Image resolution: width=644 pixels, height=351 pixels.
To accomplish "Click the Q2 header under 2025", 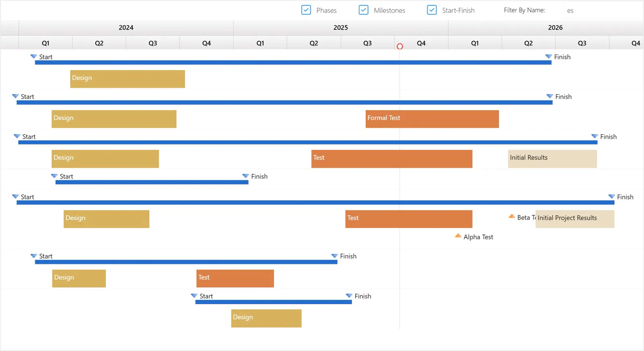I will [314, 43].
